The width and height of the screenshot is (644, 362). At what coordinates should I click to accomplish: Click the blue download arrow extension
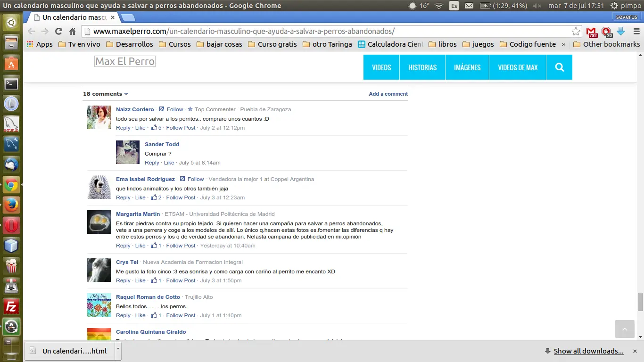tap(620, 32)
